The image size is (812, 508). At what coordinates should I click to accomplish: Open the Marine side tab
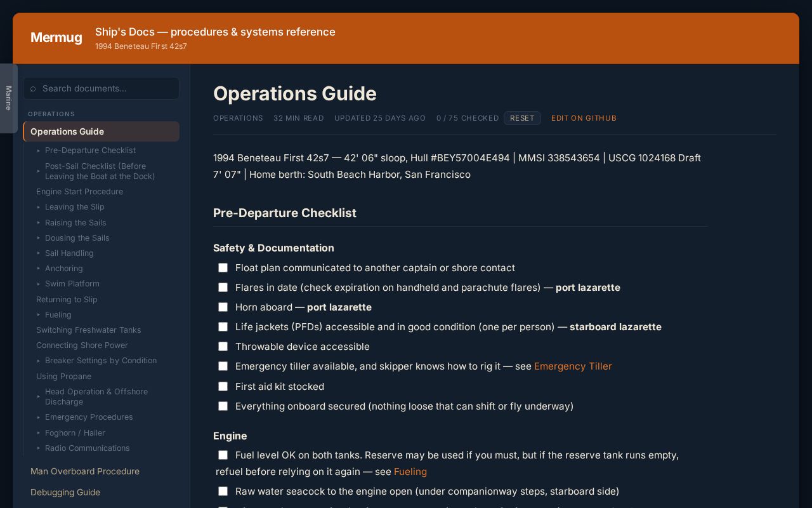pyautogui.click(x=8, y=98)
